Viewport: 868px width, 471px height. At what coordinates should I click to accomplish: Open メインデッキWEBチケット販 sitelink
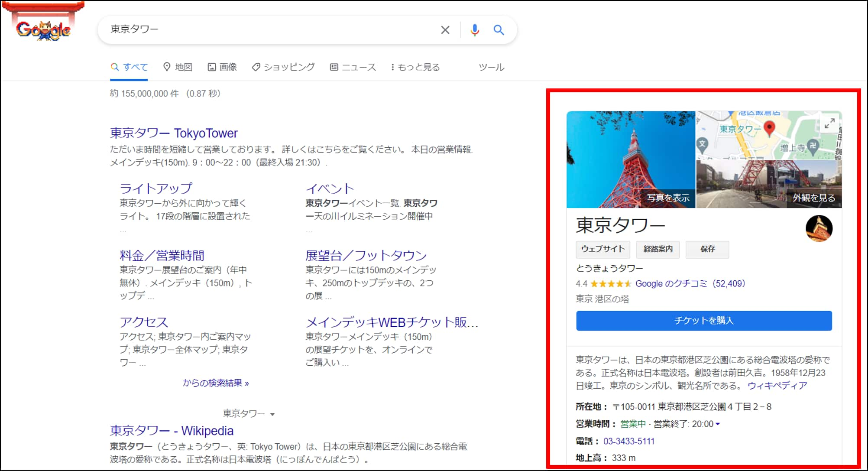point(392,322)
